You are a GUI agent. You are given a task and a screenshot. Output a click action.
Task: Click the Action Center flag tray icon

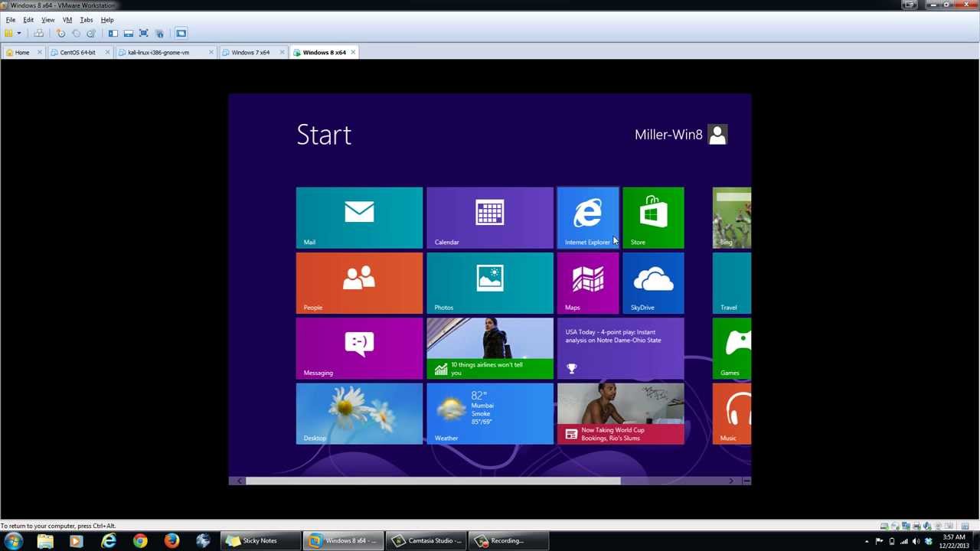coord(880,541)
